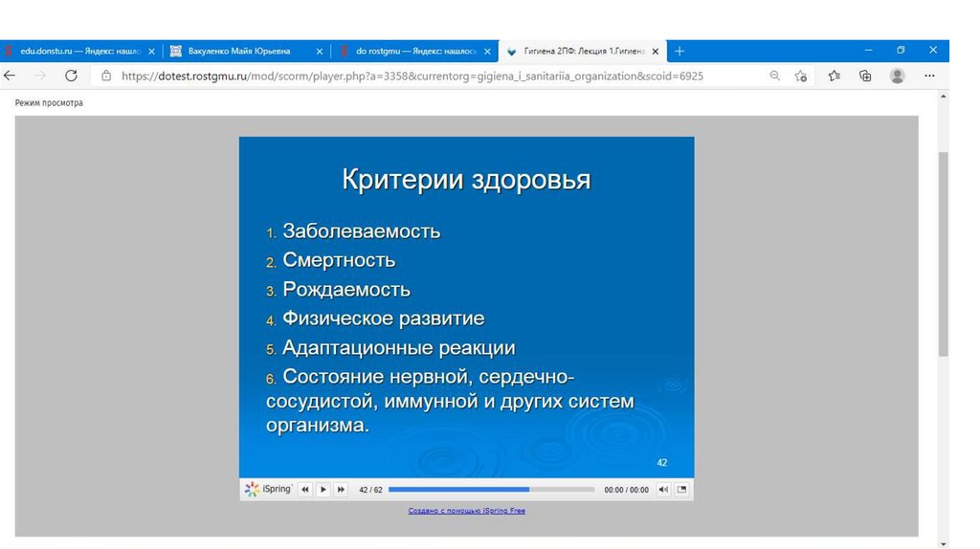Click the 00:00 / 00:00 time display
Viewport: 980px width, 549px height.
(626, 490)
